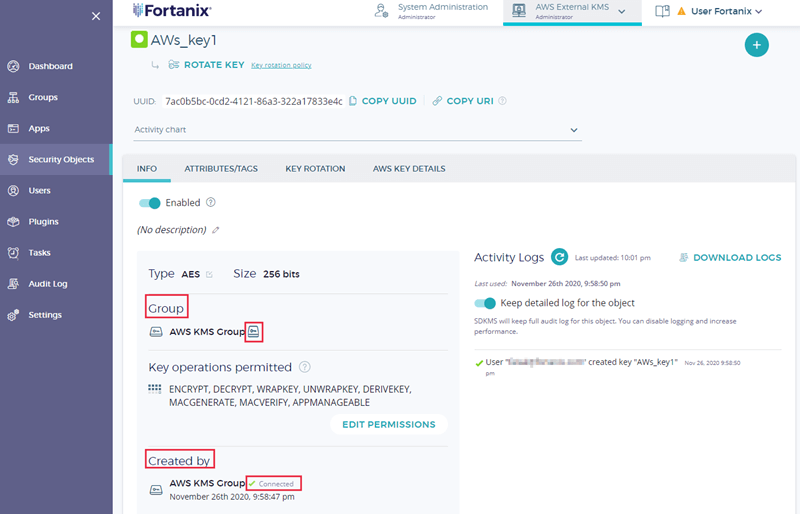Open User Fortanix account menu

pyautogui.click(x=726, y=11)
